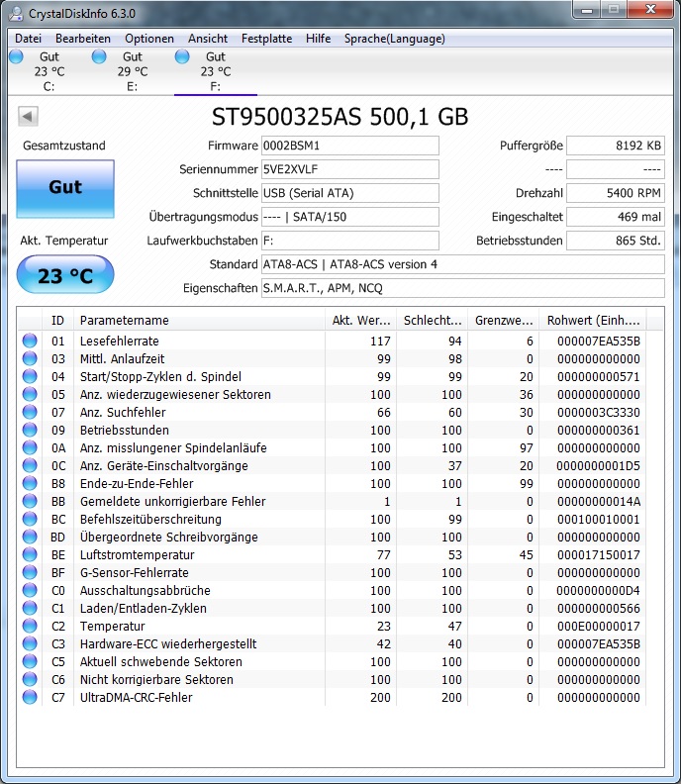This screenshot has height=784, width=681.
Task: Click the status orb for Start/Stopp-Zyklen d. Spindel
Action: click(x=30, y=376)
